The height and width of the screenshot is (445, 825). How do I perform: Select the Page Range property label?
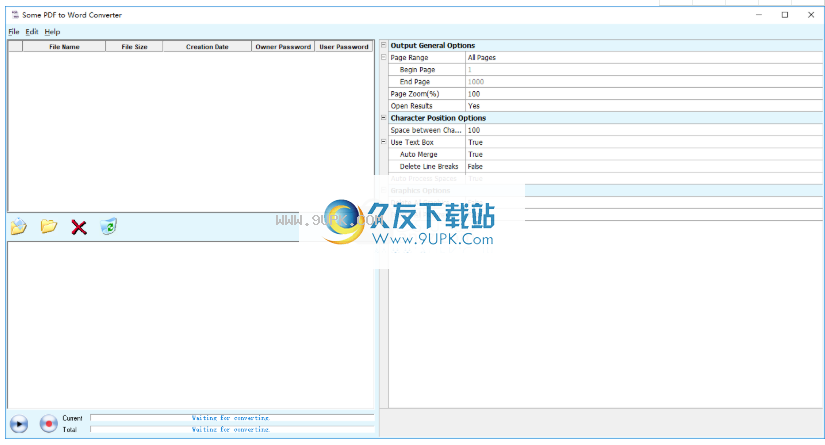pos(409,57)
